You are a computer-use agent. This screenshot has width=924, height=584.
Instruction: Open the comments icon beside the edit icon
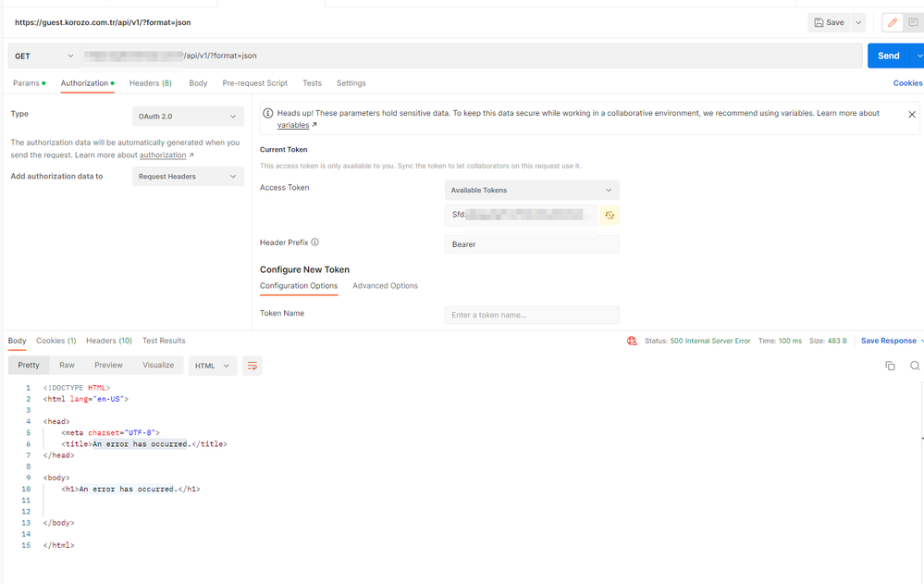[x=913, y=22]
